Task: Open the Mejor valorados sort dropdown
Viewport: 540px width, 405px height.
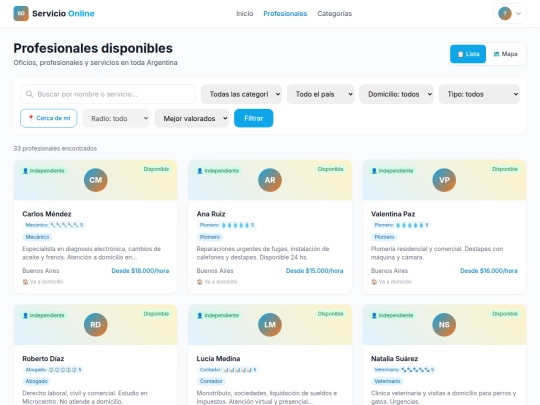Action: click(x=192, y=118)
